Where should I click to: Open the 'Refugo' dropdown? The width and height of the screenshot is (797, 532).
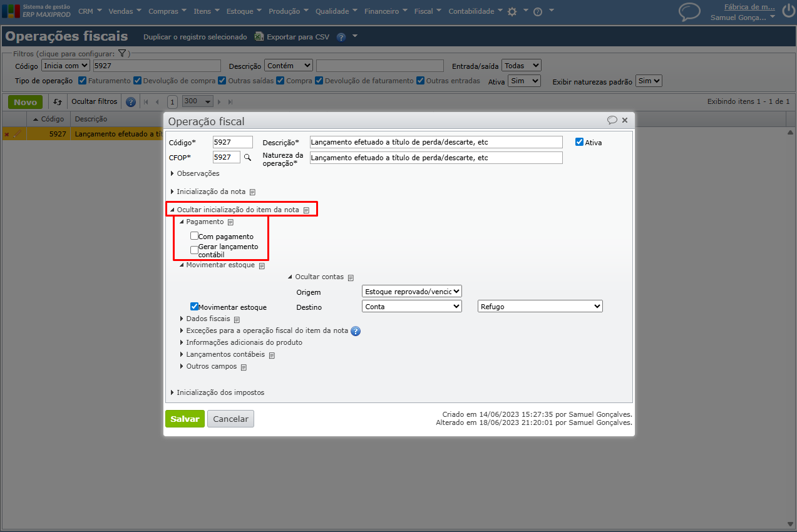tap(540, 307)
